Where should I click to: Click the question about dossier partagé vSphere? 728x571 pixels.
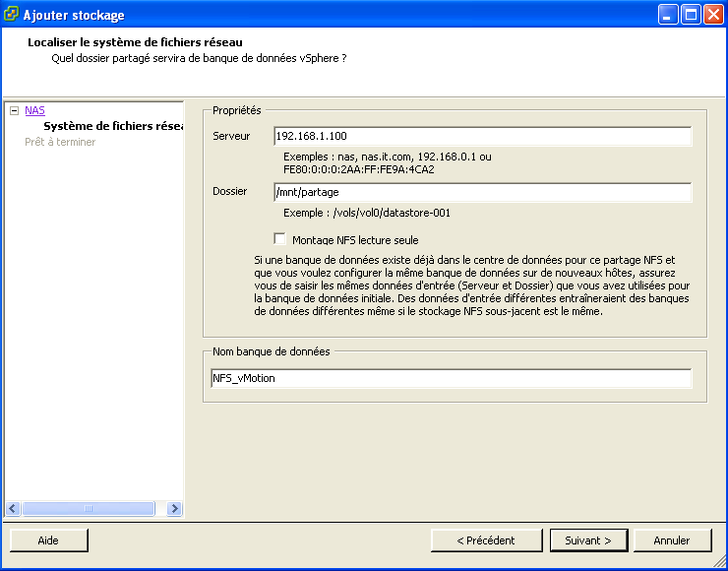coord(199,58)
